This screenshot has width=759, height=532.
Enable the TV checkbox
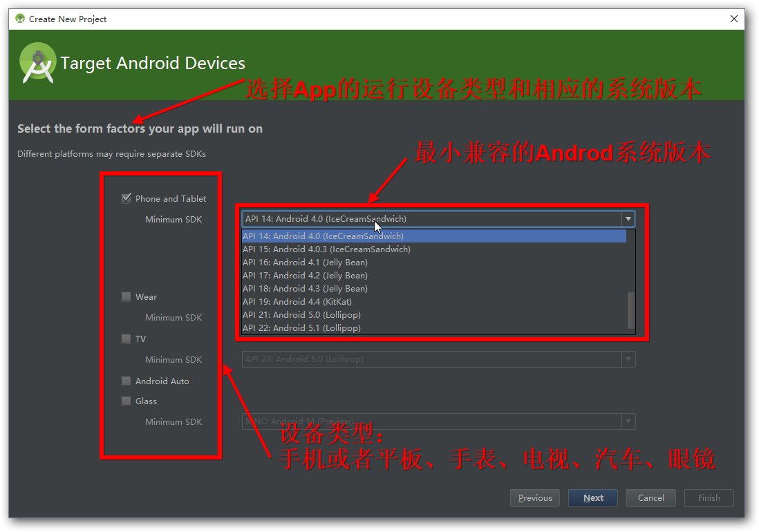click(126, 339)
